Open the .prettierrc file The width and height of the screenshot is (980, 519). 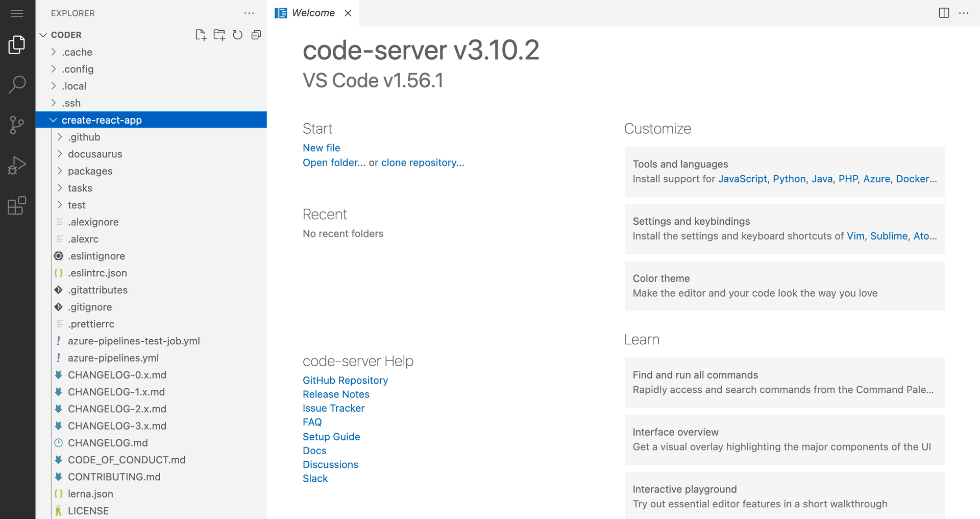pyautogui.click(x=151, y=324)
